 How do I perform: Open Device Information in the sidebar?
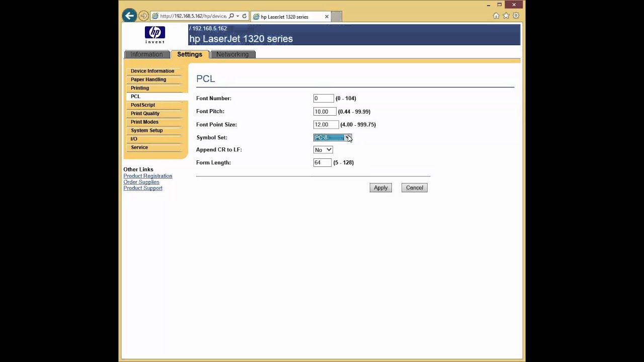tap(152, 71)
